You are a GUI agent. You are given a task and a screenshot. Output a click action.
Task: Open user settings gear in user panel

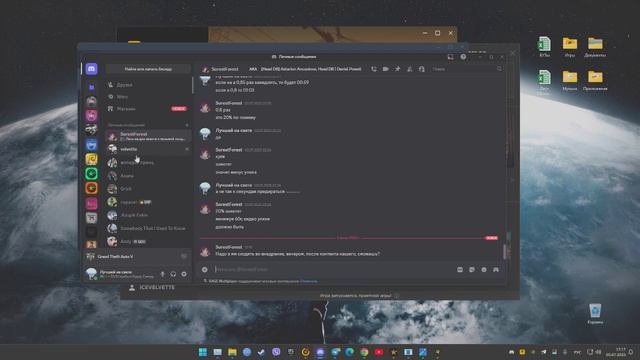coord(184,274)
